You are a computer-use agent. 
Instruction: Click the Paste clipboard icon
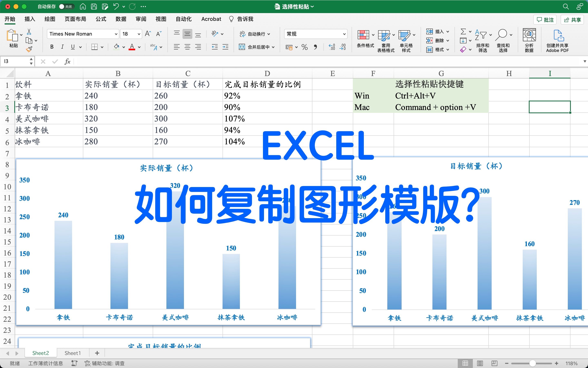point(12,35)
